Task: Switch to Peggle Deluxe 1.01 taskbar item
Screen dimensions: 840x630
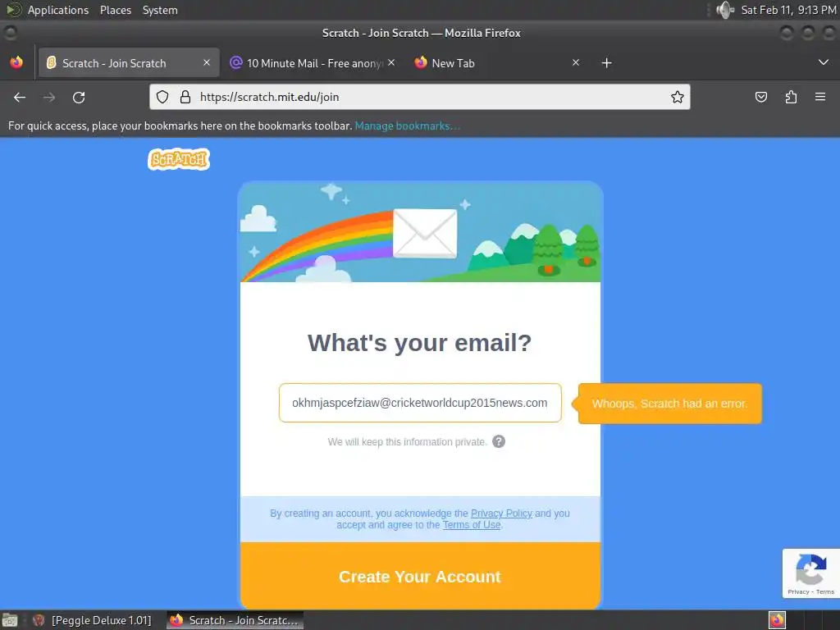Action: point(92,620)
